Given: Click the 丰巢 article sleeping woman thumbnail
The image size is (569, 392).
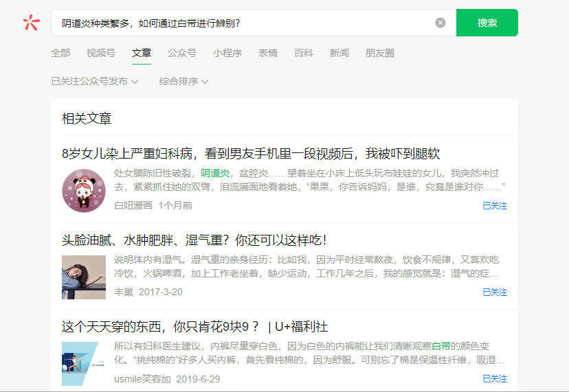Looking at the screenshot, I should coord(84,277).
